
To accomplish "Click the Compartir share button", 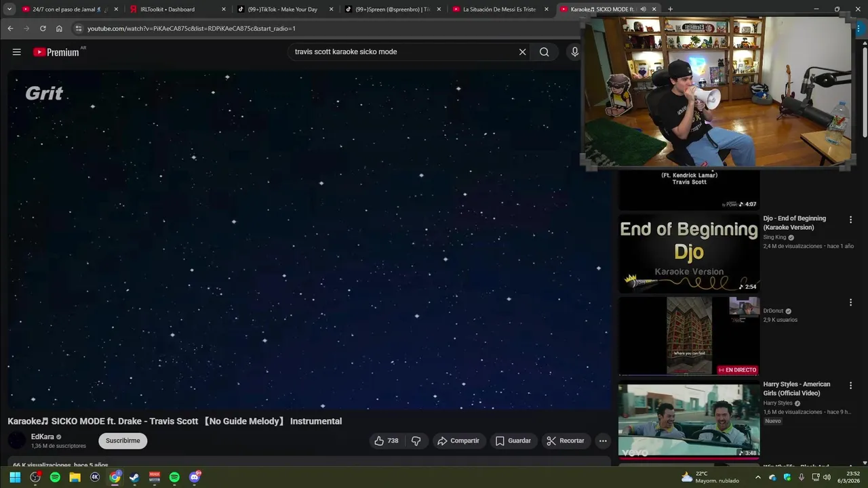I will pos(458,441).
